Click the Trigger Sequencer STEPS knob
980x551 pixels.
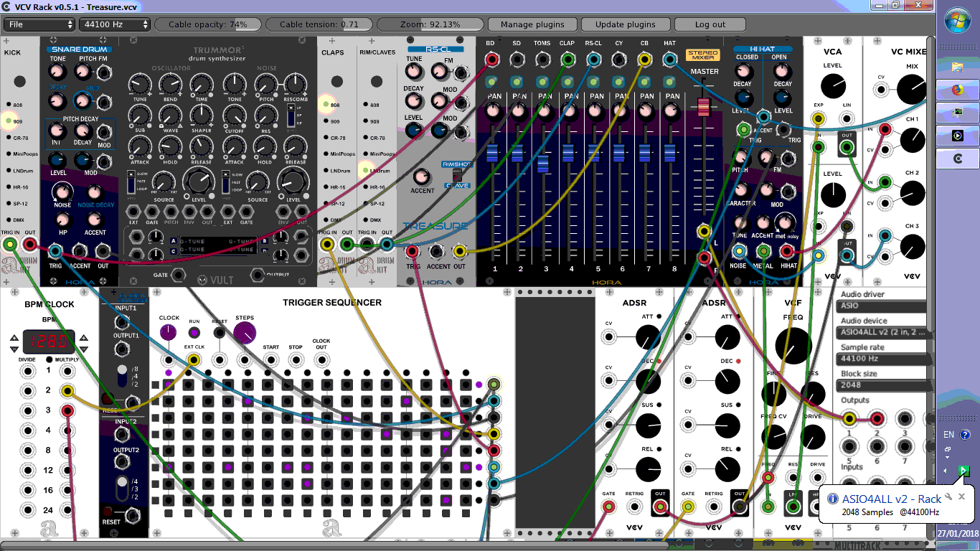[x=245, y=331]
